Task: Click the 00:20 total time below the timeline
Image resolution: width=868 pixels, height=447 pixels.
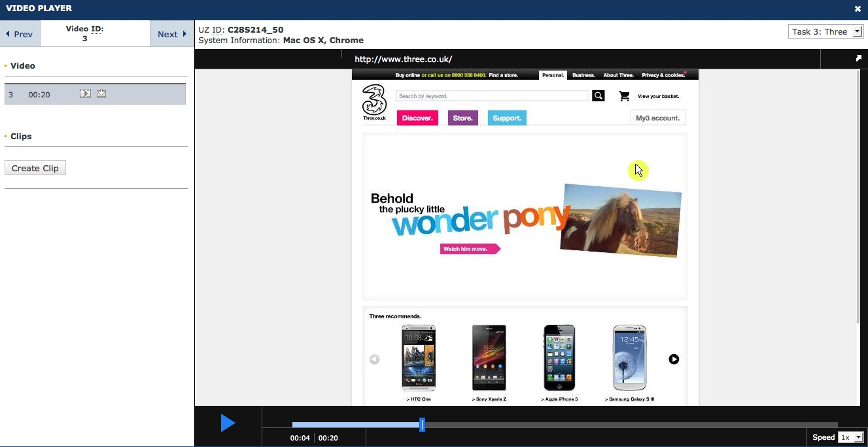Action: (x=328, y=438)
